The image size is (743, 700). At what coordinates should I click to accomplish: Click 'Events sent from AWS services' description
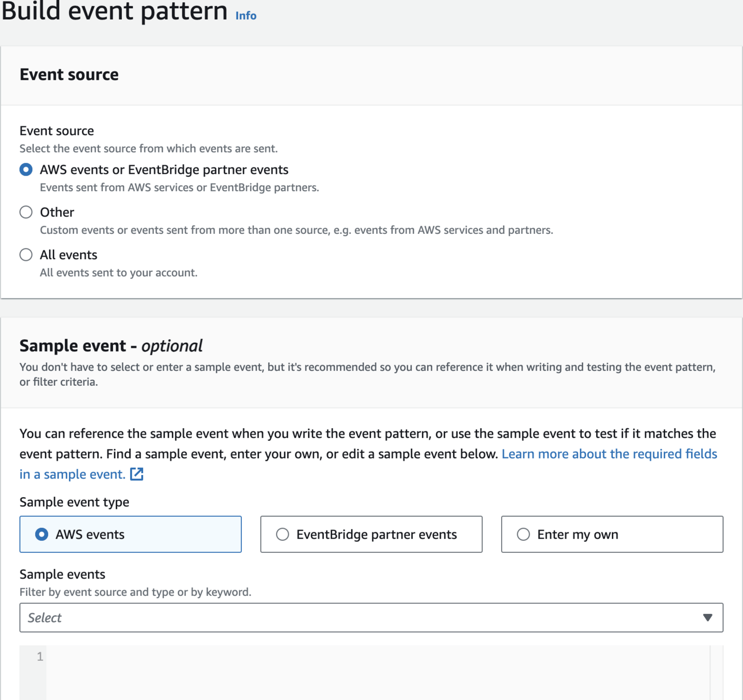[x=180, y=188]
